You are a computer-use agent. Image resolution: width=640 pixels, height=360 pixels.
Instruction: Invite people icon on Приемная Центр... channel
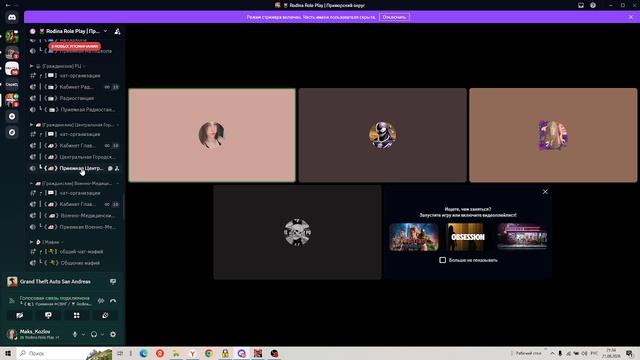(x=117, y=168)
